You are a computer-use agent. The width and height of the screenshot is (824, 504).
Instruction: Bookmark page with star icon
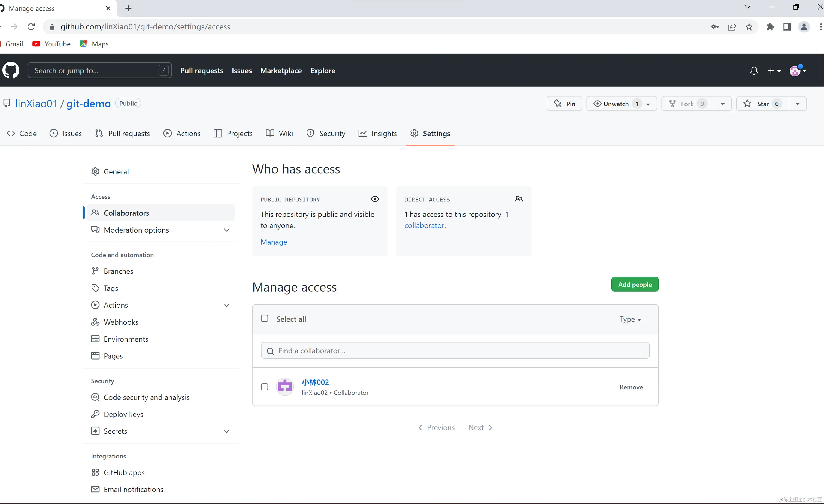click(x=749, y=27)
